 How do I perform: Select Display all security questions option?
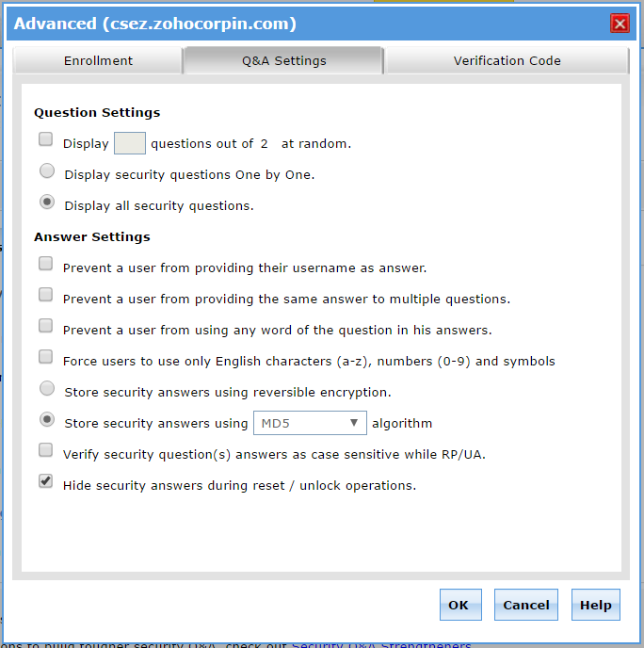pyautogui.click(x=47, y=202)
